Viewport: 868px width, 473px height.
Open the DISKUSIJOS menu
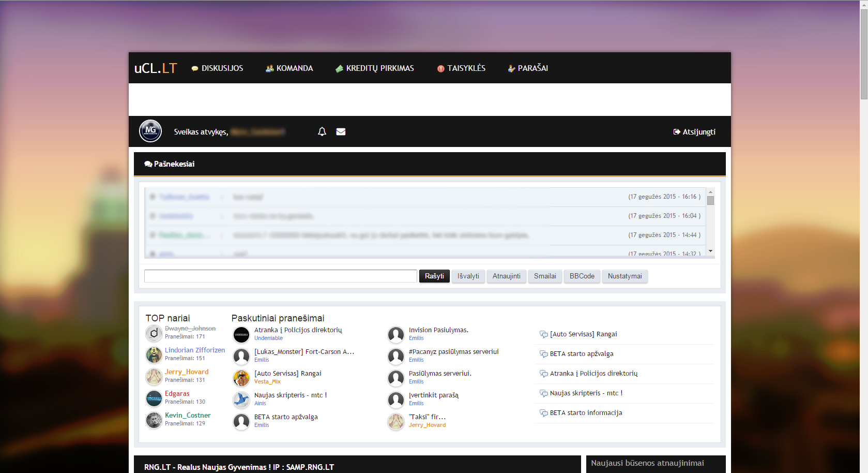pos(217,68)
